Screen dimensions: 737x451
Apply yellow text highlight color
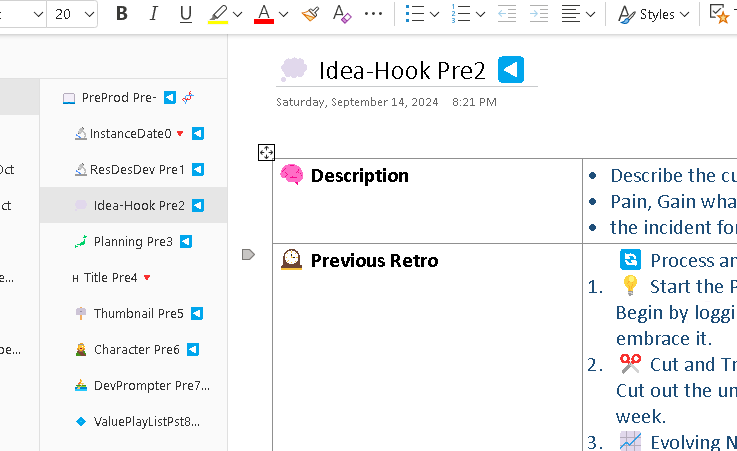pos(218,14)
